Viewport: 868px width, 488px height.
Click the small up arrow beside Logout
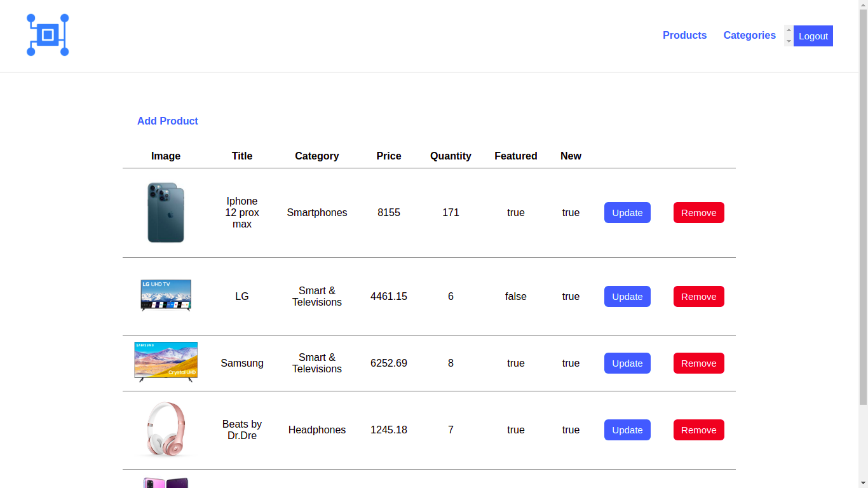(789, 30)
